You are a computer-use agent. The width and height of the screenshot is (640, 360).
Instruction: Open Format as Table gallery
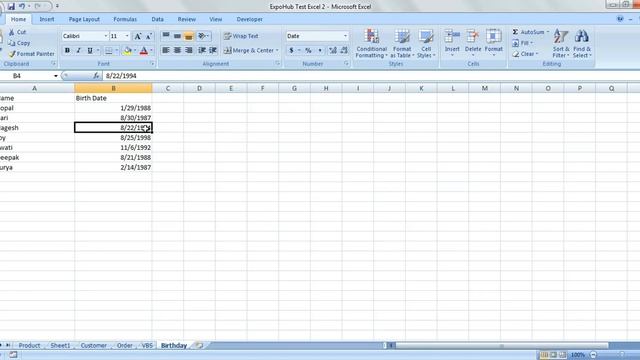coord(402,43)
